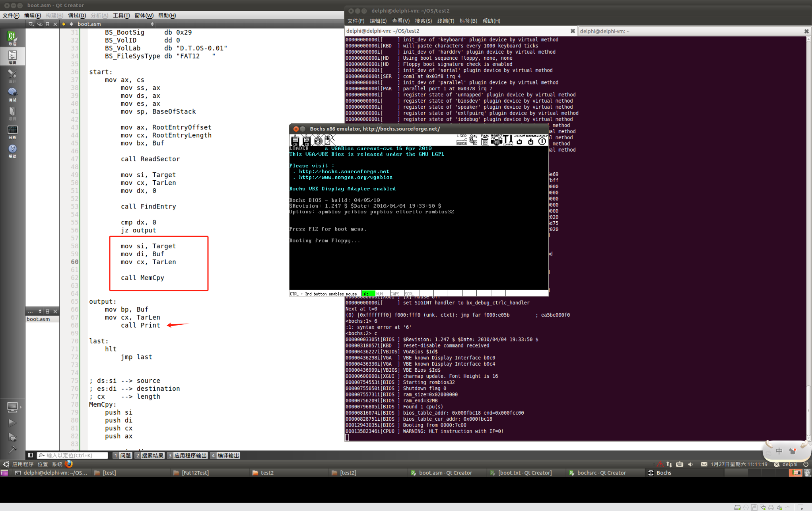Open the Analyze (分析) mode
Screen dimensions: 812x511
click(x=12, y=132)
